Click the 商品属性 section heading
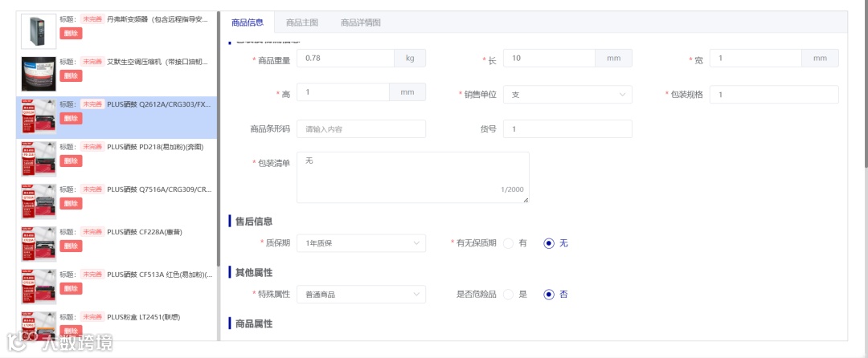868x358 pixels. click(254, 323)
